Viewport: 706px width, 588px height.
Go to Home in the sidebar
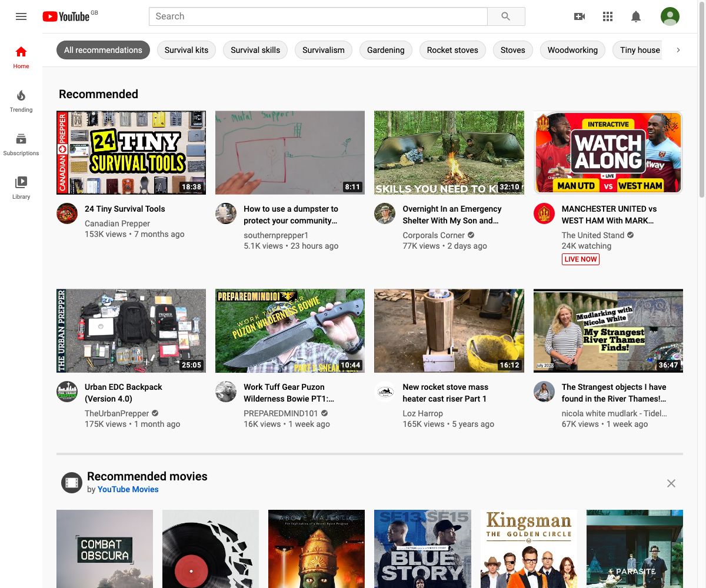21,57
